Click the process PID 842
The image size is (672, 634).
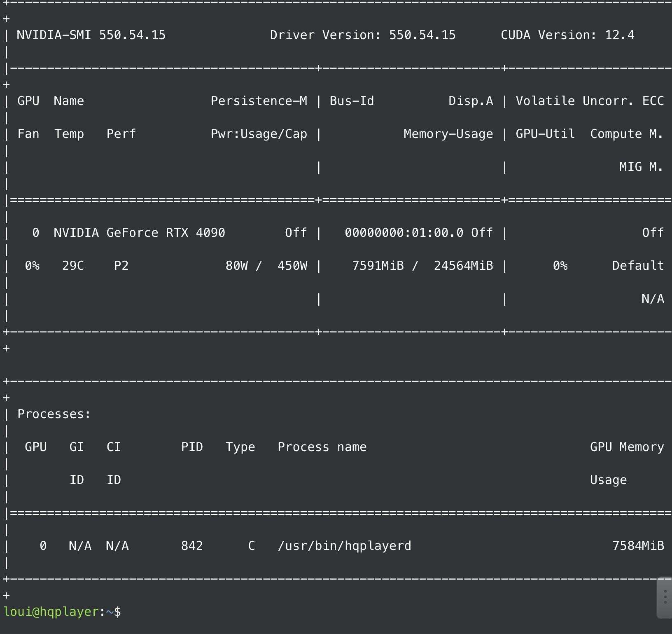tap(192, 546)
